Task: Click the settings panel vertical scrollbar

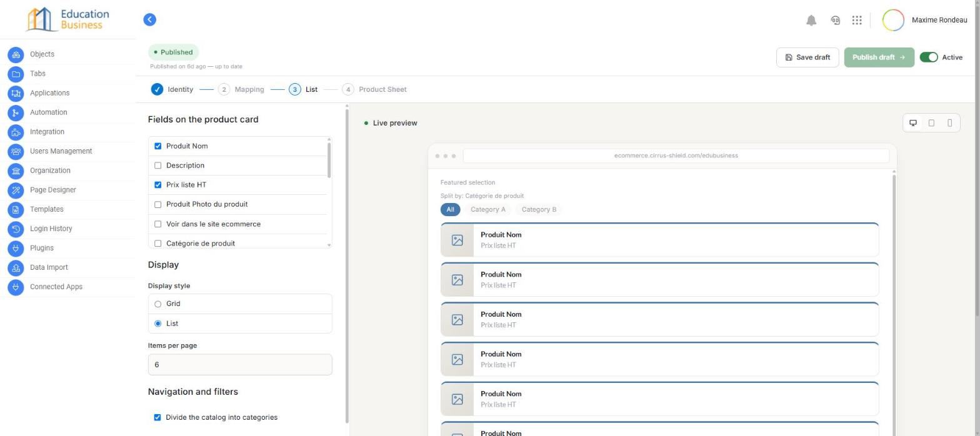Action: pyautogui.click(x=347, y=265)
